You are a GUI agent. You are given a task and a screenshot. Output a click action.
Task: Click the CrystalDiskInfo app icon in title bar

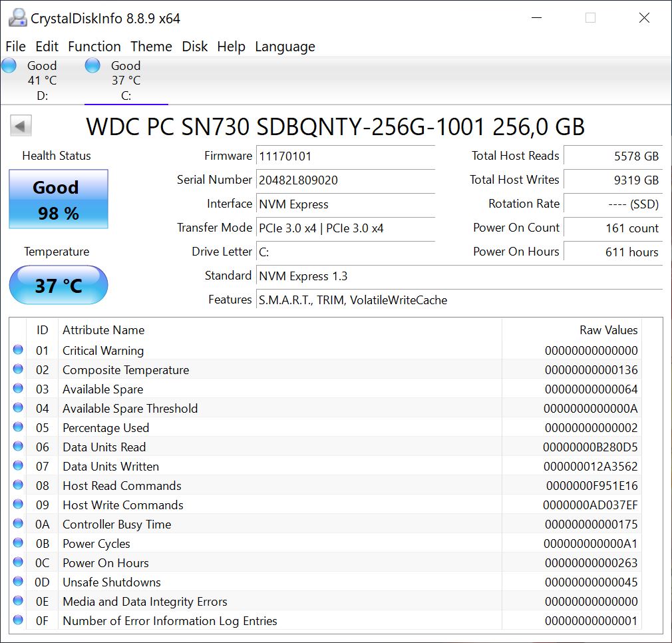pos(18,18)
